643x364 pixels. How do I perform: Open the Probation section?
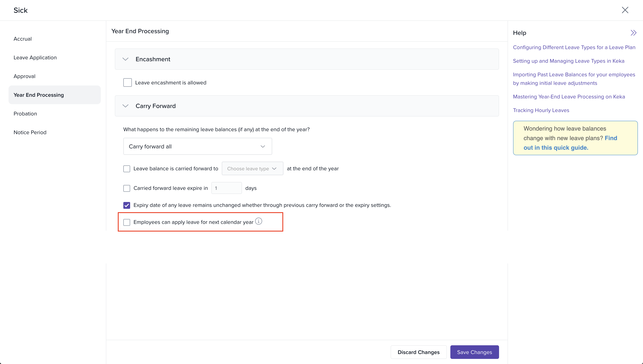pos(25,114)
